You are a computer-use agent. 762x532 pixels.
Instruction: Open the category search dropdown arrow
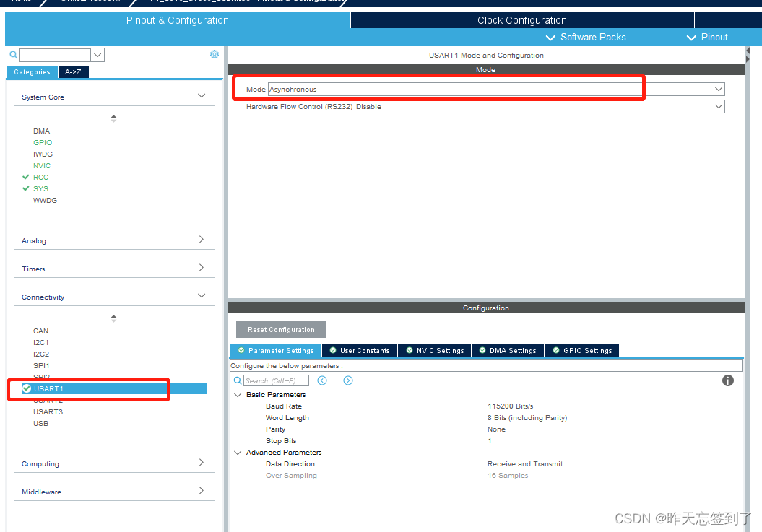coord(98,55)
